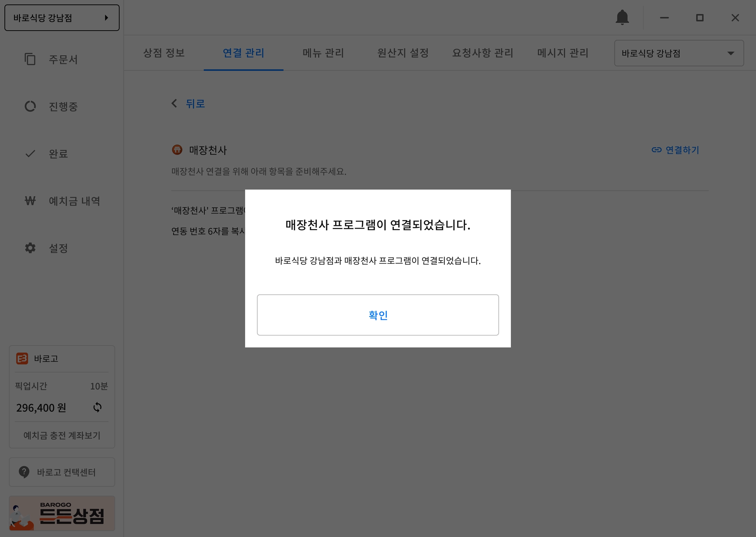Click the 바로고 컨택센터 help icon
This screenshot has height=537, width=756.
coord(24,472)
